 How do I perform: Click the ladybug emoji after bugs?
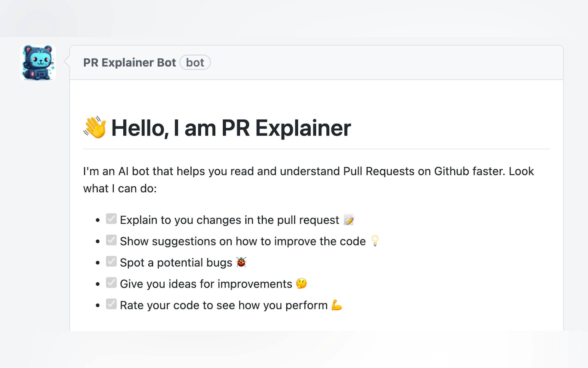tap(241, 262)
